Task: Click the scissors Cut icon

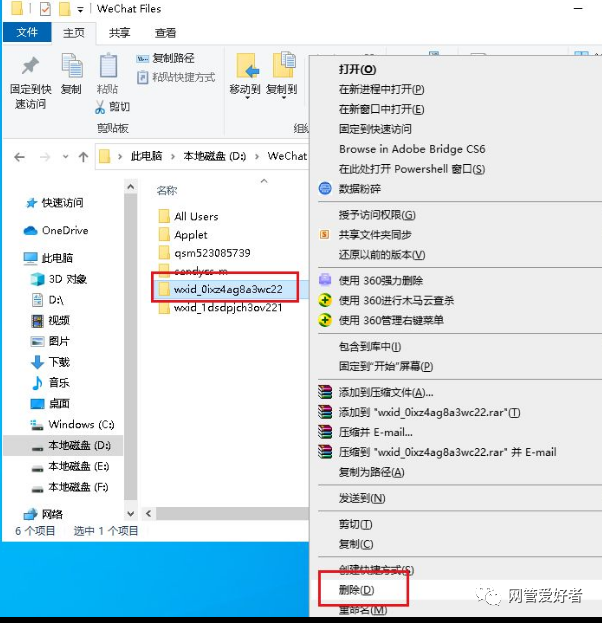Action: tap(100, 107)
